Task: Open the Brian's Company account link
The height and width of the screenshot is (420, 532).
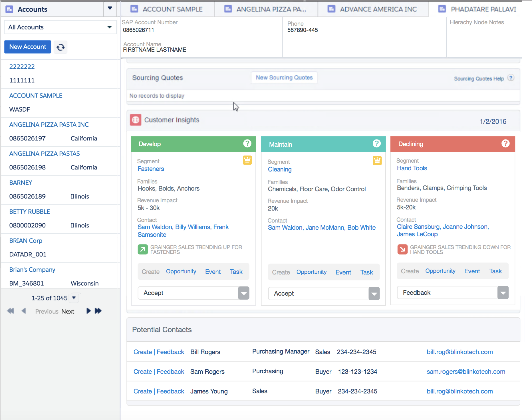Action: (x=32, y=270)
